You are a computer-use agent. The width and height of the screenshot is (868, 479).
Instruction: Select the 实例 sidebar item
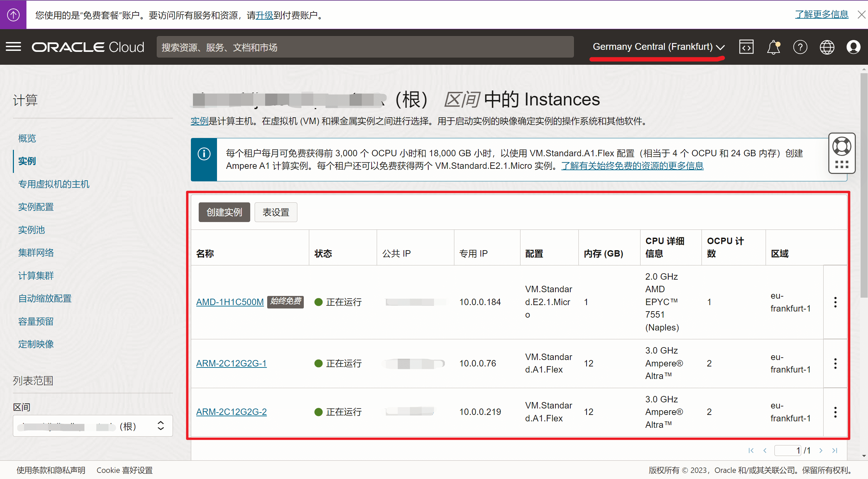point(27,161)
